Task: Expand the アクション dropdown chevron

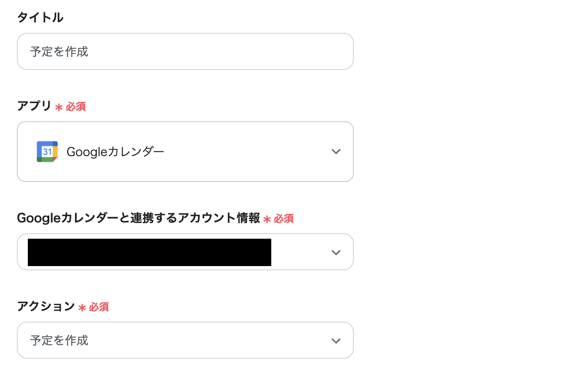Action: 336,341
